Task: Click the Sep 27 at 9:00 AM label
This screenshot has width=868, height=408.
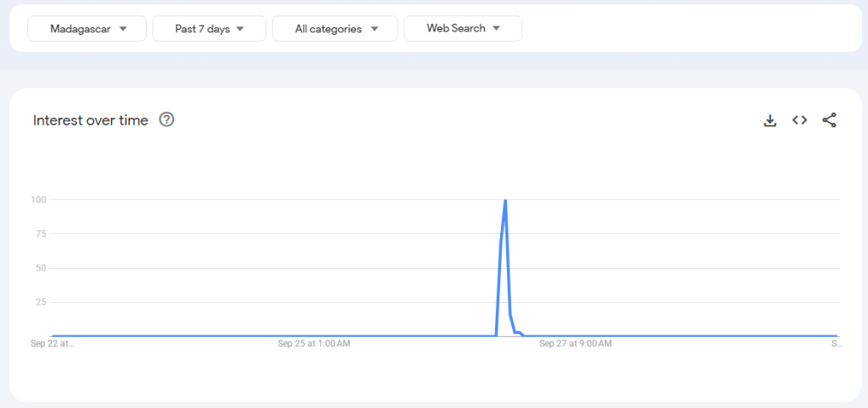Action: pyautogui.click(x=575, y=344)
